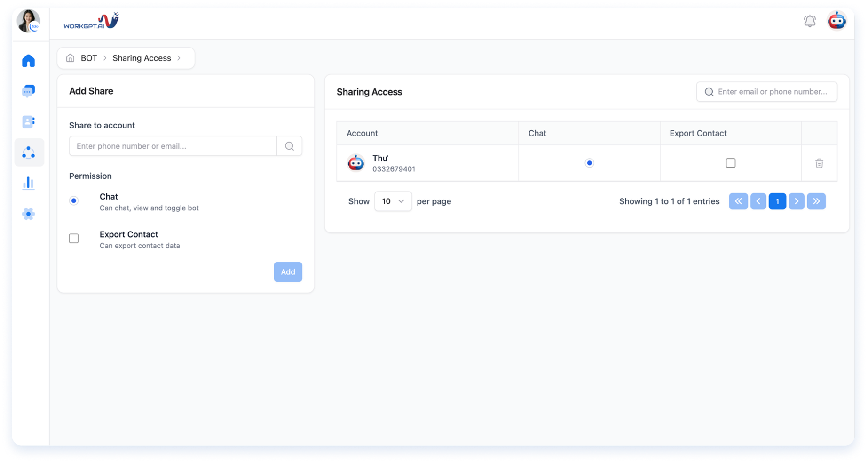
Task: Go to the previous page arrow
Action: click(758, 201)
